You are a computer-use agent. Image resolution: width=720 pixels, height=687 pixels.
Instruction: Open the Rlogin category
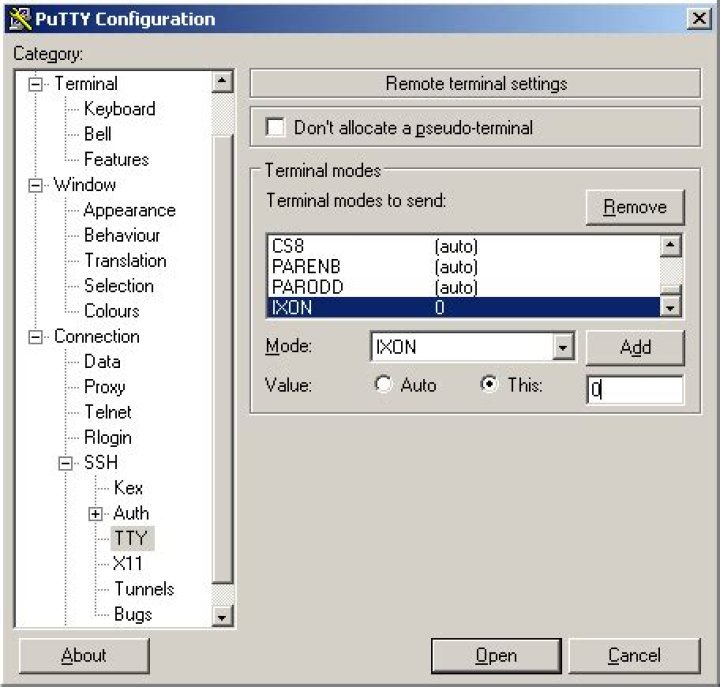108,438
